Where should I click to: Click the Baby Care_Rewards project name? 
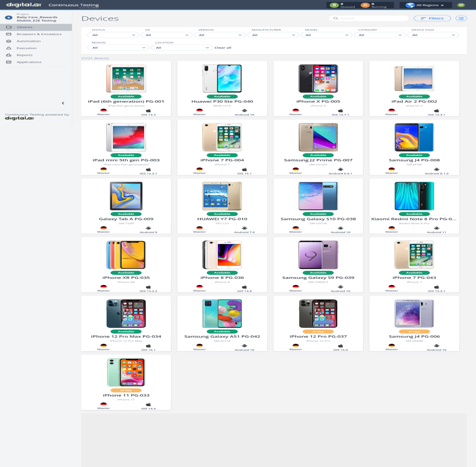(x=37, y=17)
